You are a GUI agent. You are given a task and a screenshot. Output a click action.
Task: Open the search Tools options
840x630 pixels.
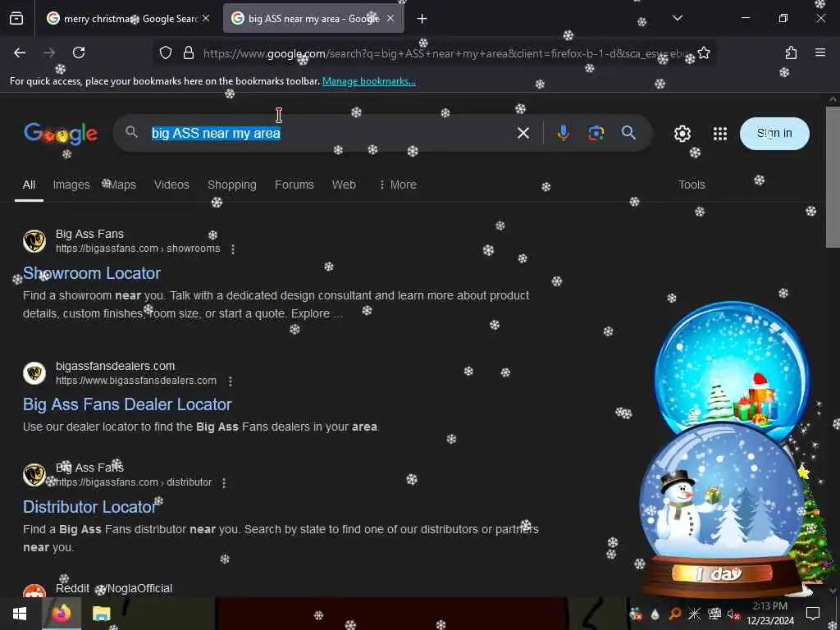[692, 185]
